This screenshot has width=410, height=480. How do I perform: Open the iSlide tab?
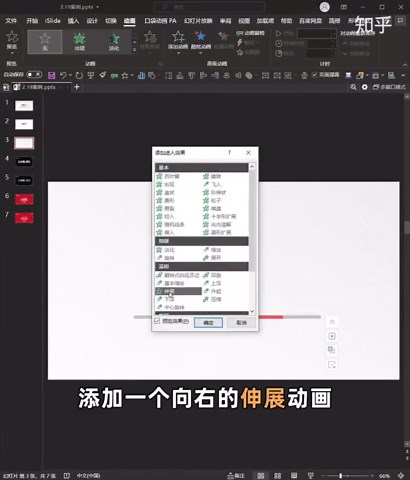coord(53,21)
